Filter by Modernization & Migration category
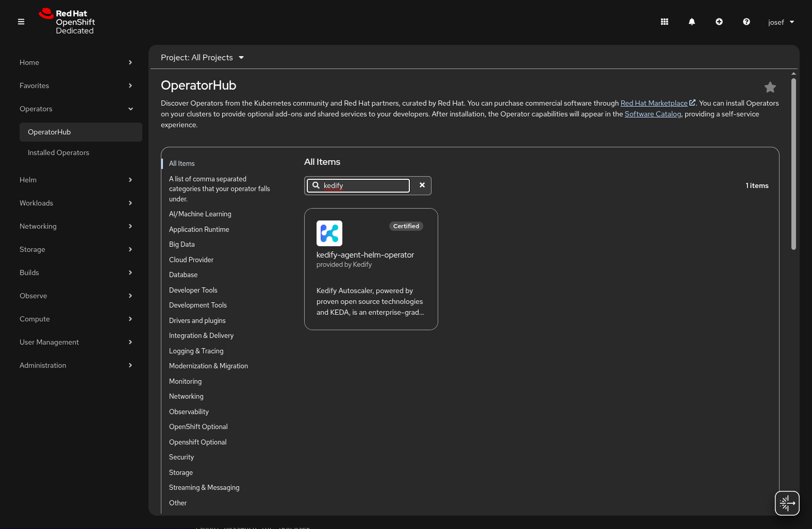 click(208, 366)
